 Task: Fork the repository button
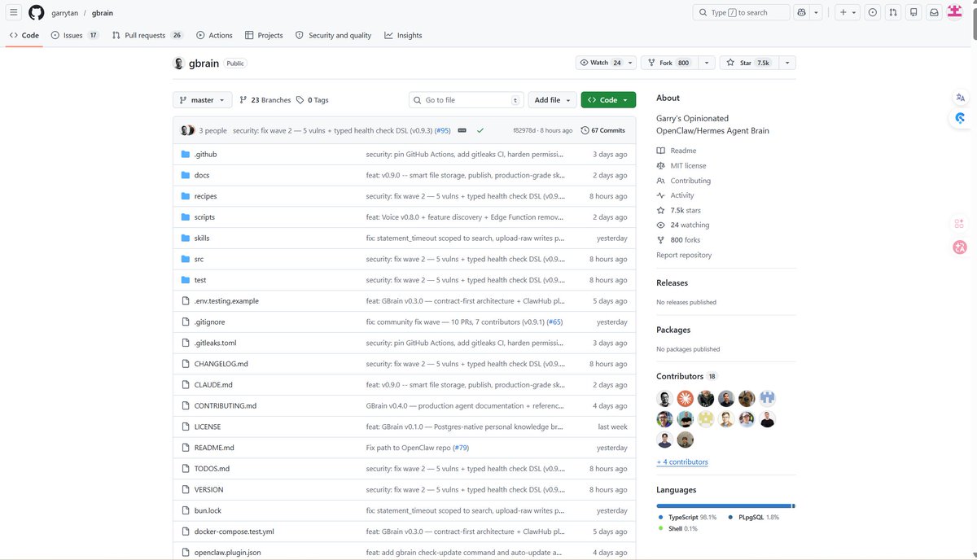[x=669, y=63]
